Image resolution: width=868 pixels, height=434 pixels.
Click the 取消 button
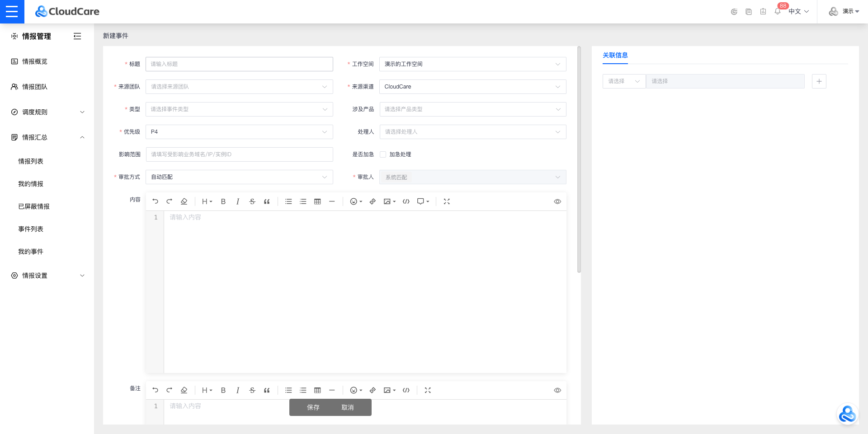click(x=347, y=407)
